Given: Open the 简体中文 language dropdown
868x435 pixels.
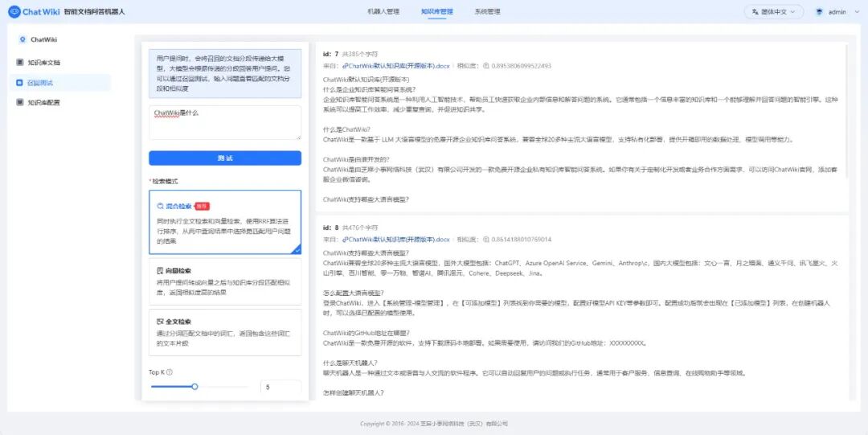Looking at the screenshot, I should 774,11.
